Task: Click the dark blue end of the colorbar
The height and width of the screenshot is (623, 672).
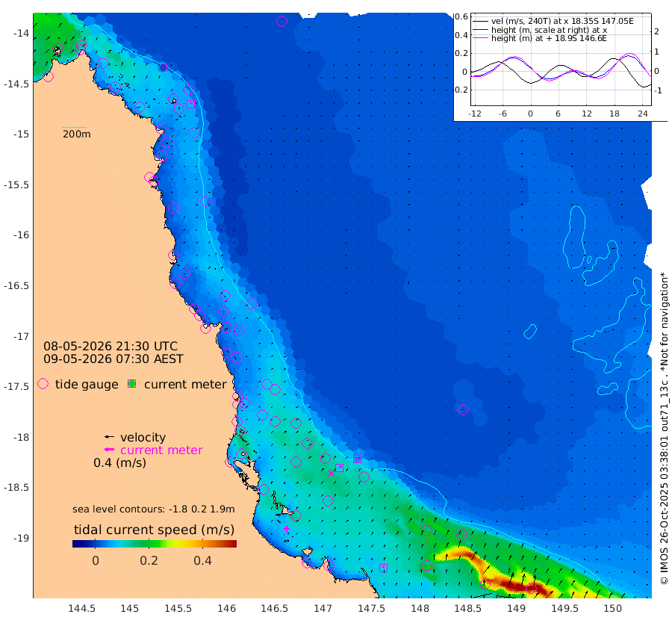Action: pos(76,544)
